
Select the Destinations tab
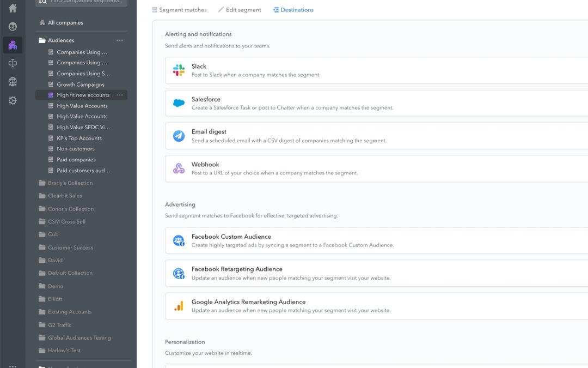click(293, 10)
